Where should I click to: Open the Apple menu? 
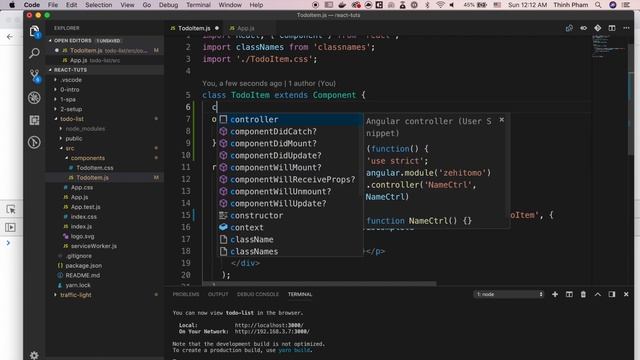[12, 5]
